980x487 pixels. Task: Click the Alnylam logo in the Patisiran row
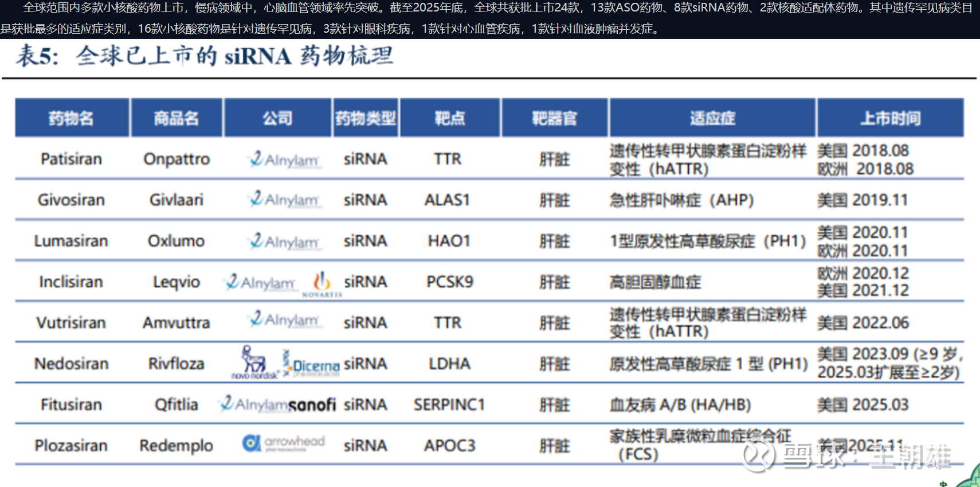285,159
